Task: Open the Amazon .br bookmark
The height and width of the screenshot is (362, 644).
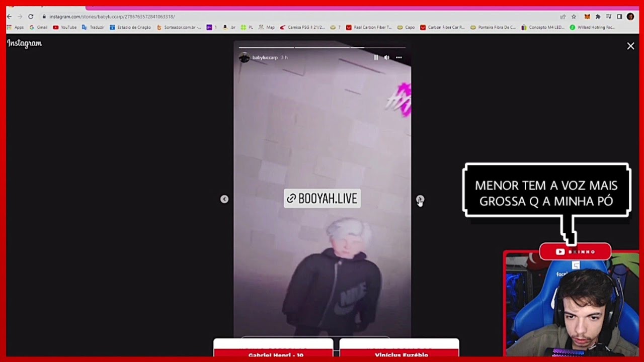Action: pos(229,27)
